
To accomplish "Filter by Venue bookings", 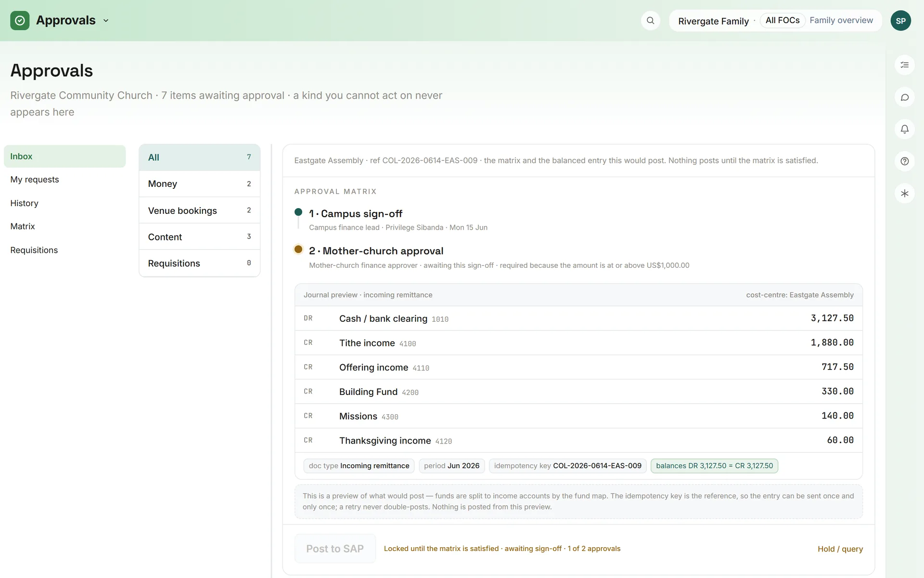I will (199, 210).
